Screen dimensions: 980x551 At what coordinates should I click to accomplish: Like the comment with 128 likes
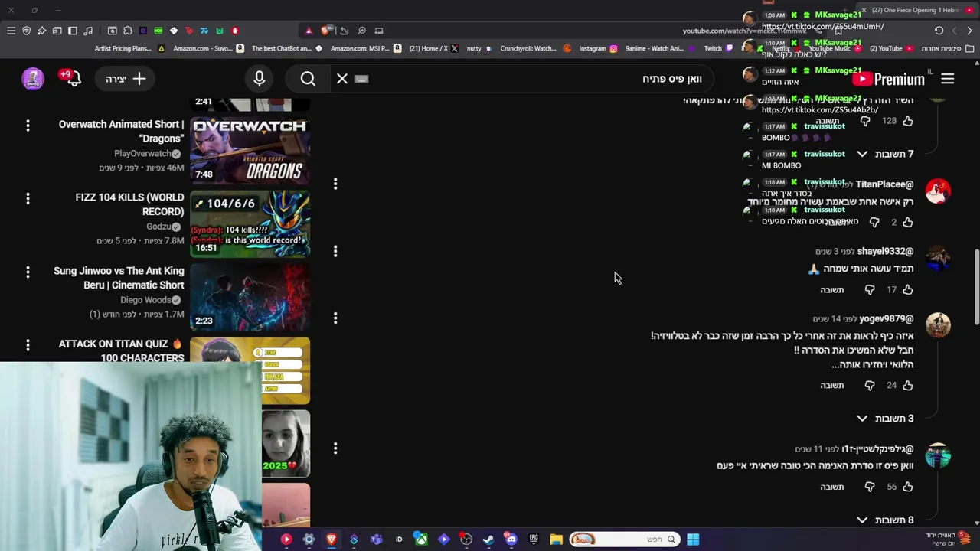(x=907, y=121)
